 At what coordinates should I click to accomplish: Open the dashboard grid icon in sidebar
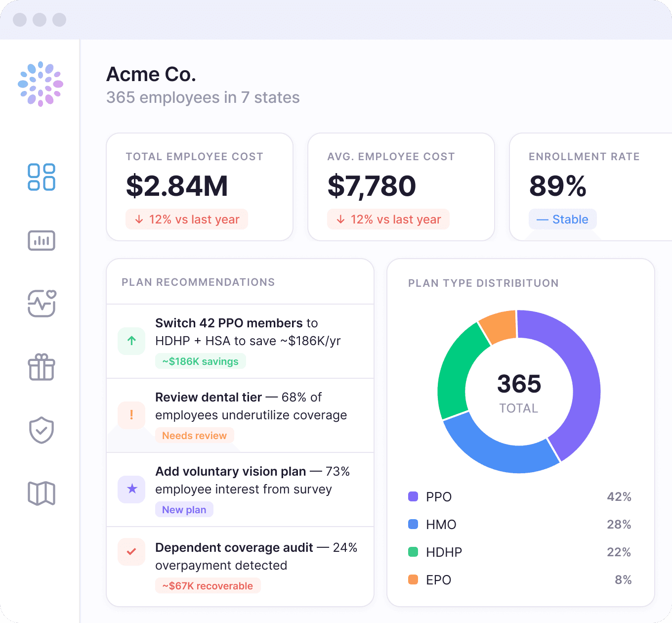click(42, 177)
